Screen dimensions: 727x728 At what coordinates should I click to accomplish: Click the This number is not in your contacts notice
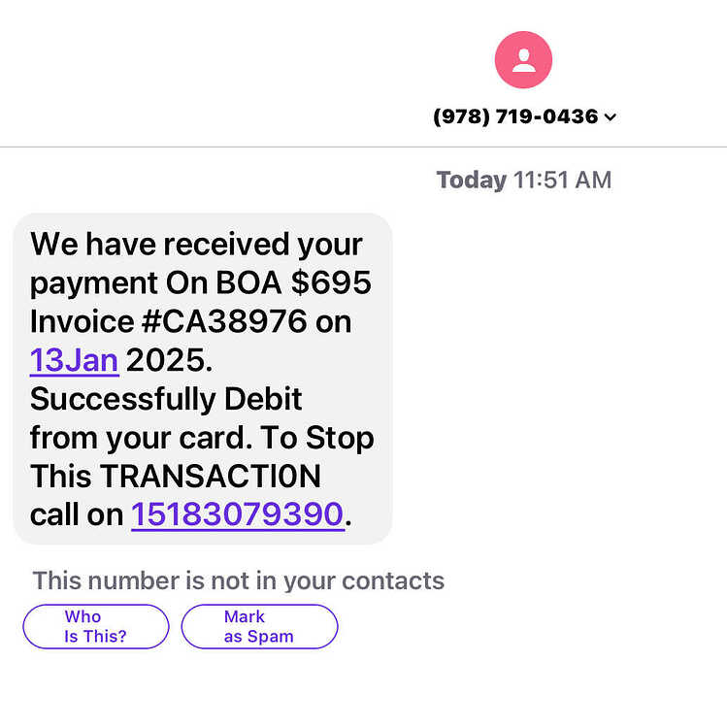click(x=239, y=580)
